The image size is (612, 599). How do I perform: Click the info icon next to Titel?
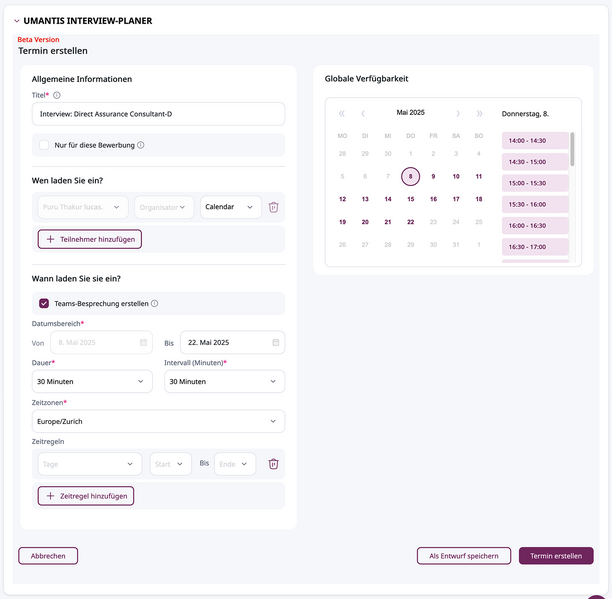tap(57, 95)
